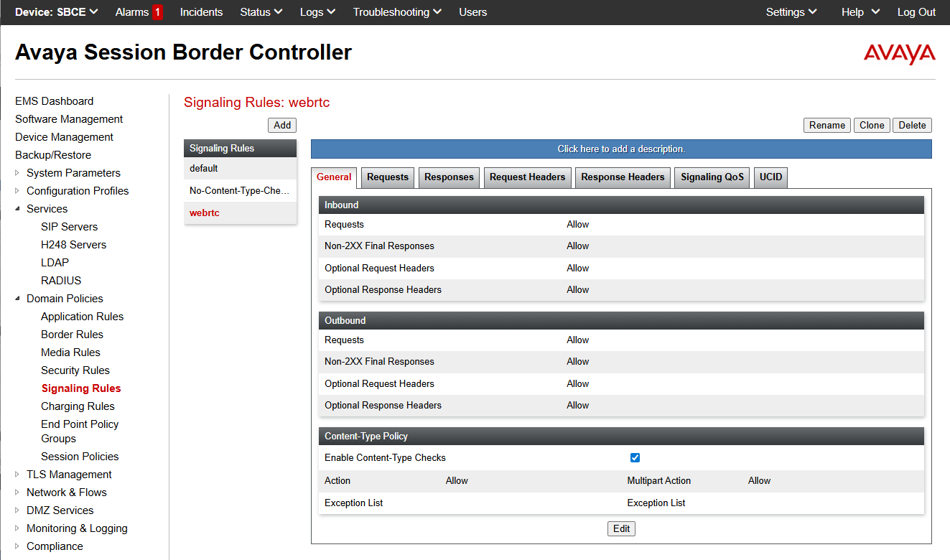Image resolution: width=950 pixels, height=560 pixels.
Task: Toggle Enable Content-Type Checks checkbox
Action: (x=635, y=458)
